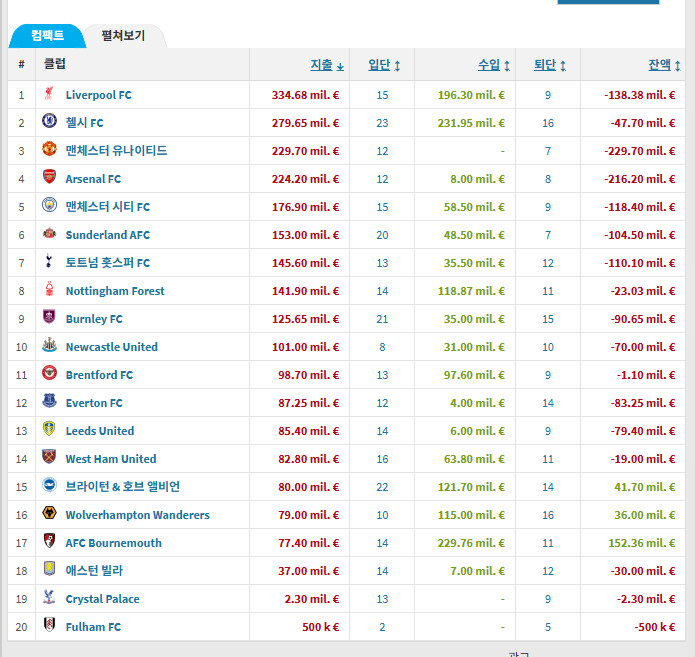
Task: Click the Burnley FC crest icon
Action: (49, 317)
